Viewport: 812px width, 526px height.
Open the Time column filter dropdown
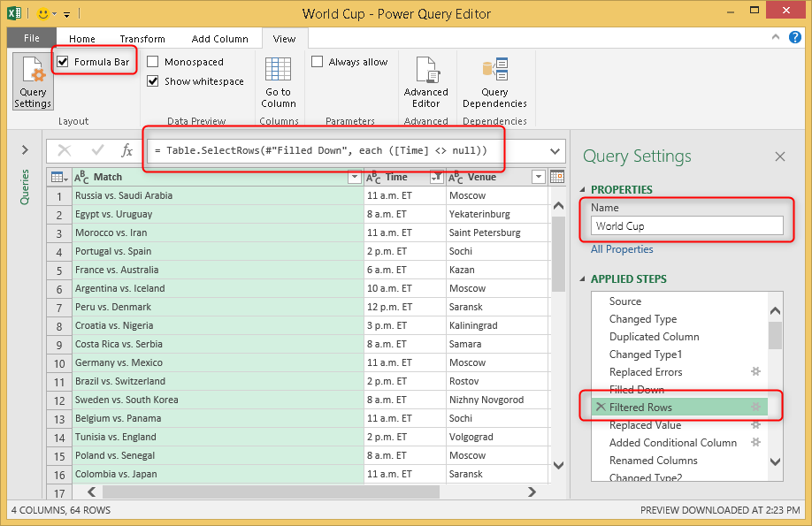[x=437, y=177]
